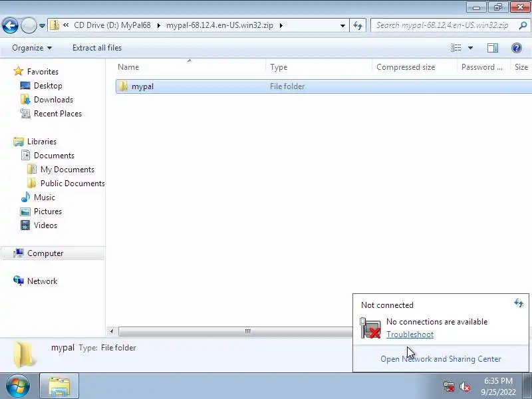The height and width of the screenshot is (399, 532).
Task: Click the muted volume tray icon
Action: click(x=464, y=386)
